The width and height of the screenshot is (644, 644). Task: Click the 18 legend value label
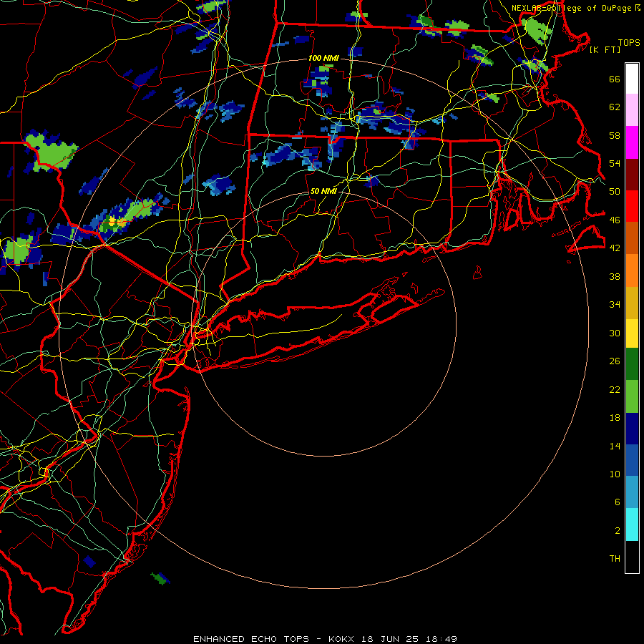click(x=615, y=418)
